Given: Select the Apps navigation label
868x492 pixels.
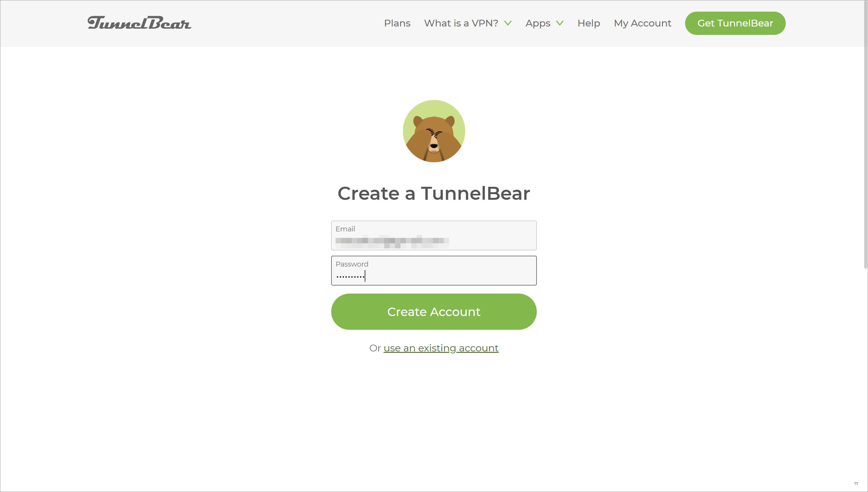Looking at the screenshot, I should tap(538, 23).
